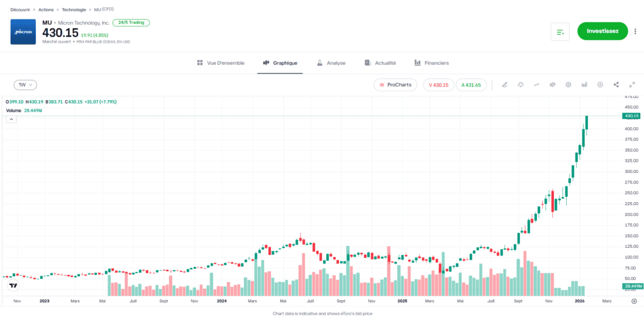
Task: Click the red V 430.15 sell button
Action: (437, 85)
